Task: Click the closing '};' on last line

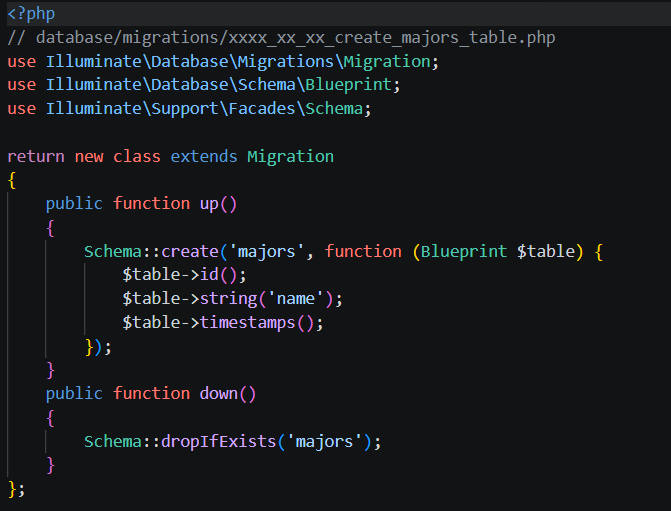Action: 16,489
